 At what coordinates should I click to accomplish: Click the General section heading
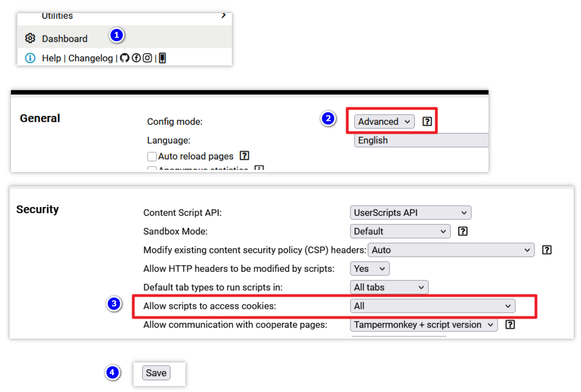pos(40,118)
